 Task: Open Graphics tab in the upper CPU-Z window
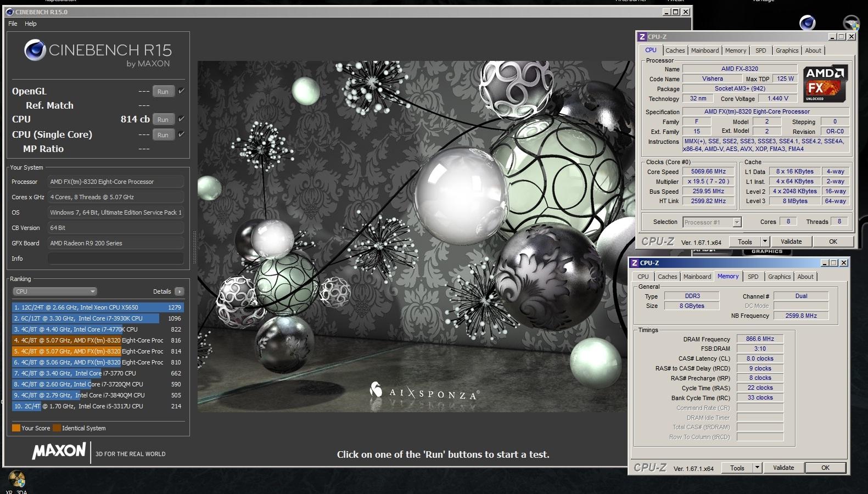[787, 50]
